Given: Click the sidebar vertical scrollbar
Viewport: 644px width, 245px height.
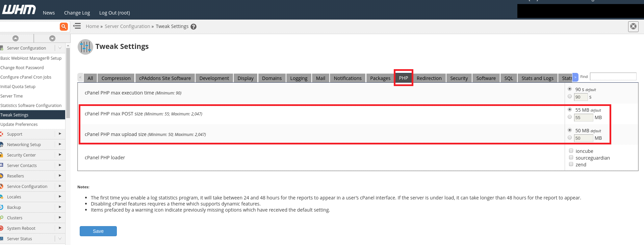Looking at the screenshot, I should (68, 83).
